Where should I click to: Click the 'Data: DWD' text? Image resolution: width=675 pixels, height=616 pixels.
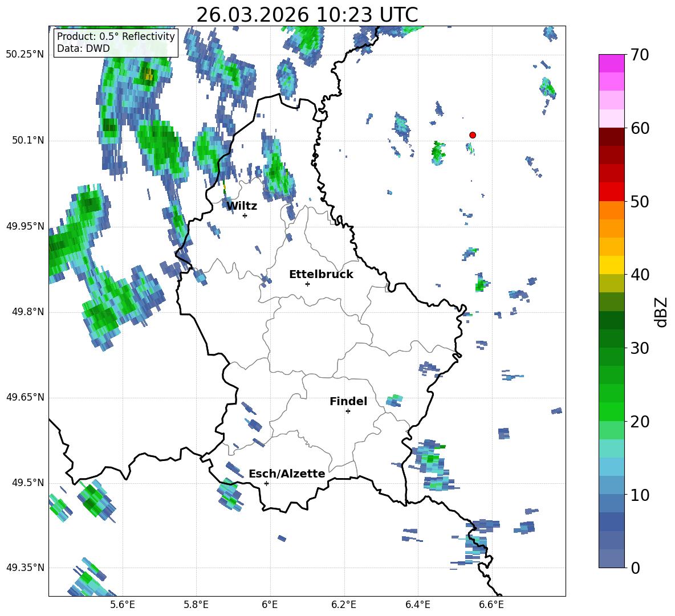coord(83,48)
